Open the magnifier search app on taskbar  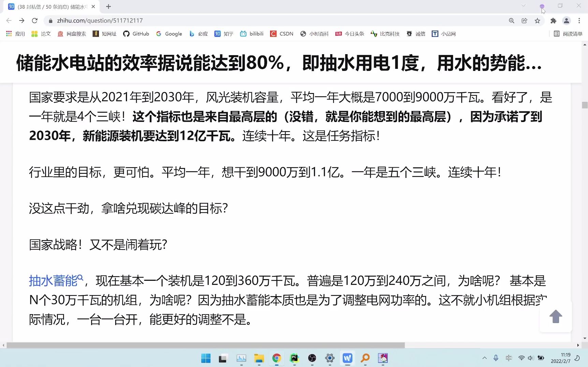[x=365, y=358]
